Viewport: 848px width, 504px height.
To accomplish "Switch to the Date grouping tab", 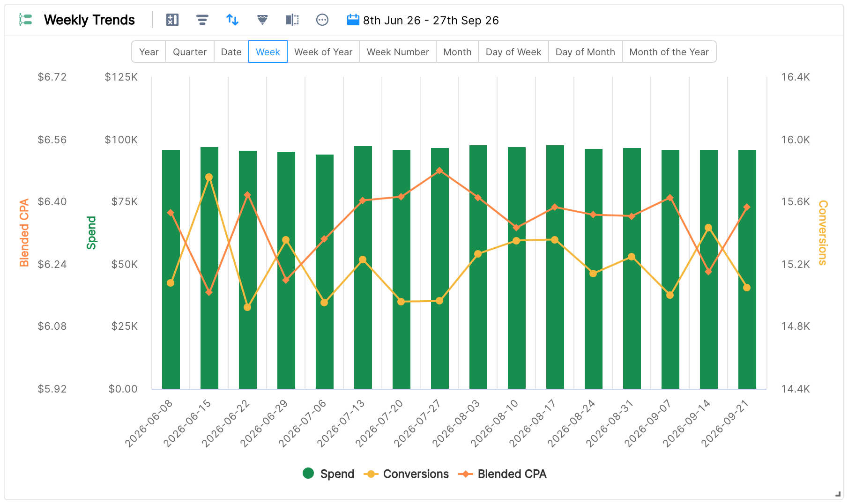I will pos(231,52).
